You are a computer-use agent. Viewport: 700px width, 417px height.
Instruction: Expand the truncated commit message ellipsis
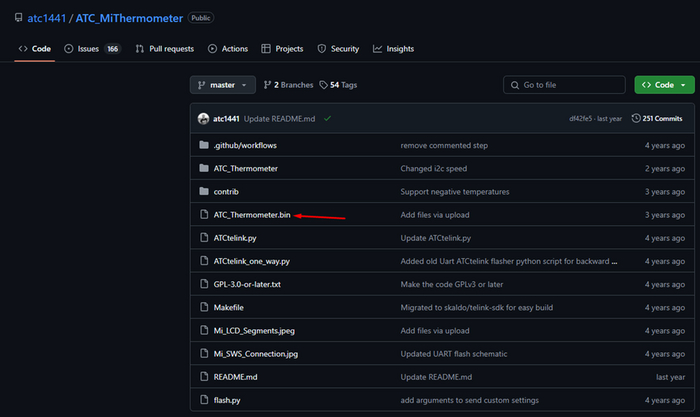click(x=615, y=262)
